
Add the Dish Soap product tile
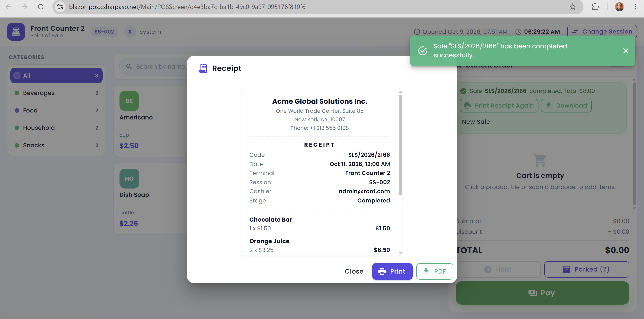[x=151, y=198]
